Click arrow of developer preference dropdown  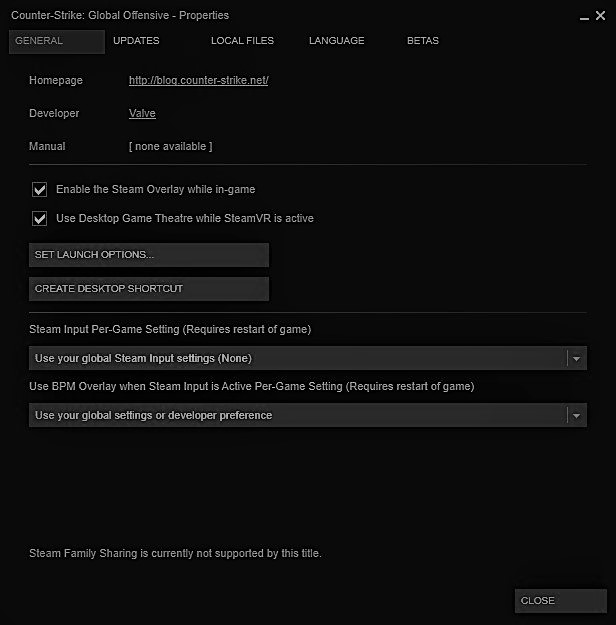click(x=576, y=416)
